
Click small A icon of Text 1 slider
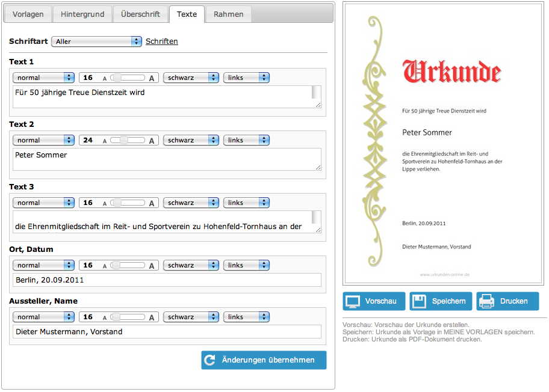coord(104,79)
